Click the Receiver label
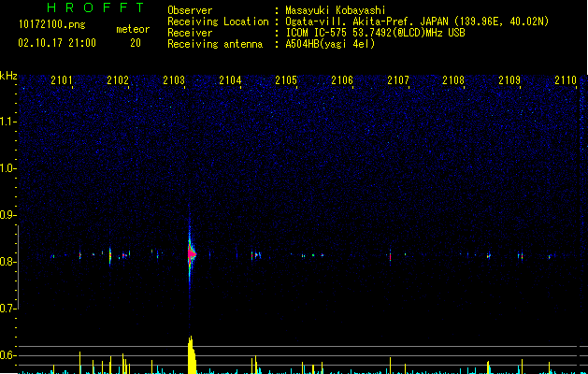 [x=190, y=33]
